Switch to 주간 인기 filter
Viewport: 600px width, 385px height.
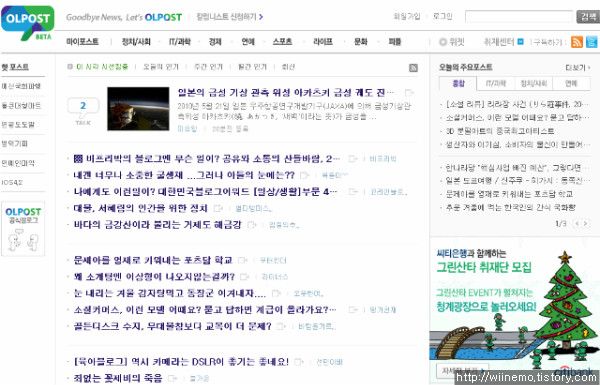(x=208, y=67)
